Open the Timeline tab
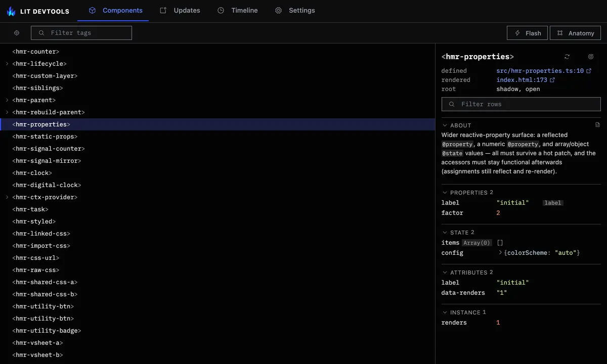This screenshot has height=364, width=607. [238, 10]
